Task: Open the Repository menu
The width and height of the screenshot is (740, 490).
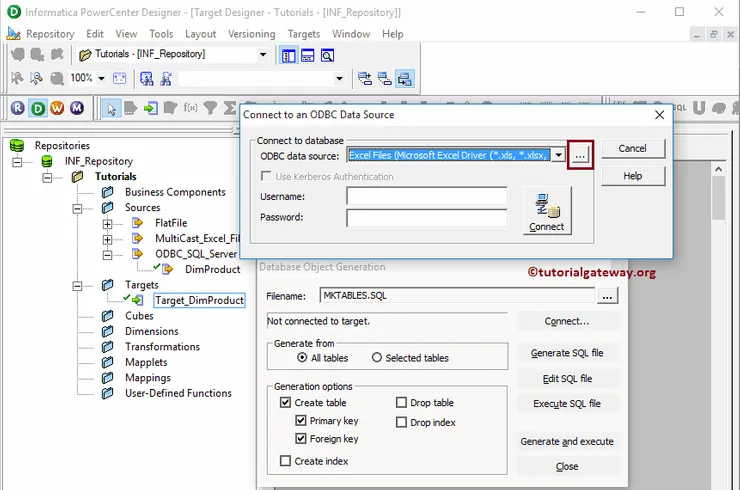Action: tap(50, 34)
